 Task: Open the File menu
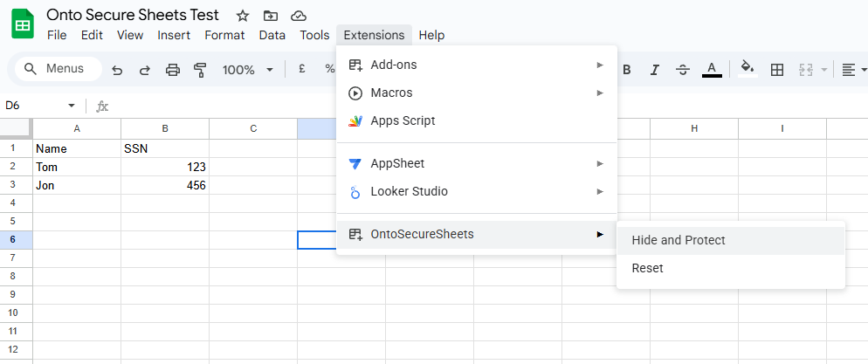coord(57,36)
